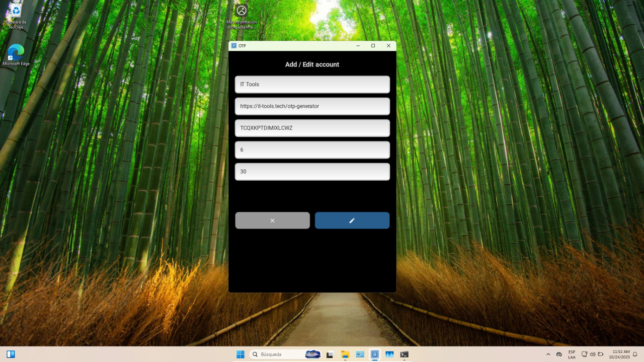The height and width of the screenshot is (362, 644).
Task: Cancel editing with the gray X button
Action: (x=272, y=220)
